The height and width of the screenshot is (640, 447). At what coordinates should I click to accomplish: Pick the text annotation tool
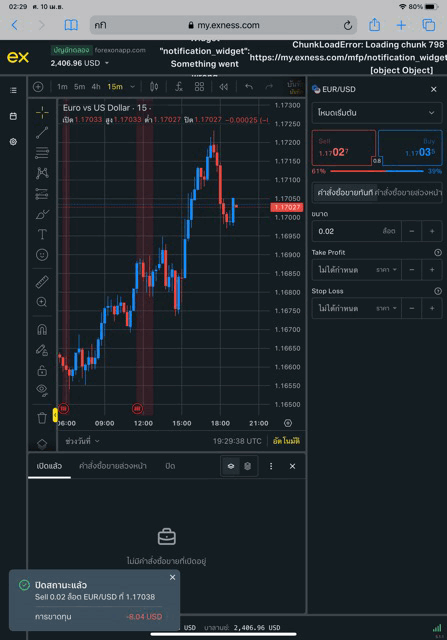pos(42,234)
